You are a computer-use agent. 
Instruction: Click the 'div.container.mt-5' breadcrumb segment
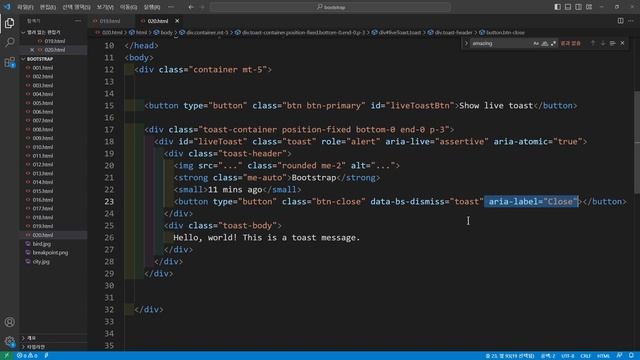point(204,33)
